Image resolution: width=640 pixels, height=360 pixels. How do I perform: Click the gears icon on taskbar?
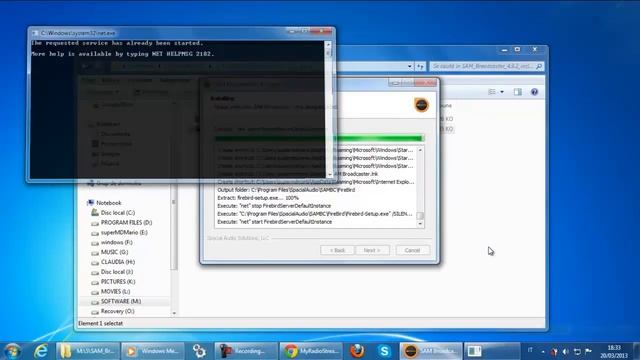click(x=199, y=351)
